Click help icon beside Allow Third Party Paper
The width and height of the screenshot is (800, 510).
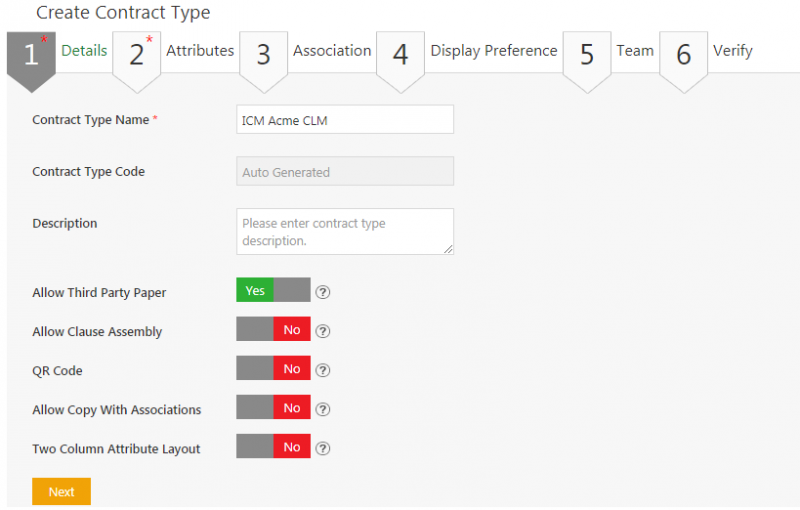[322, 292]
